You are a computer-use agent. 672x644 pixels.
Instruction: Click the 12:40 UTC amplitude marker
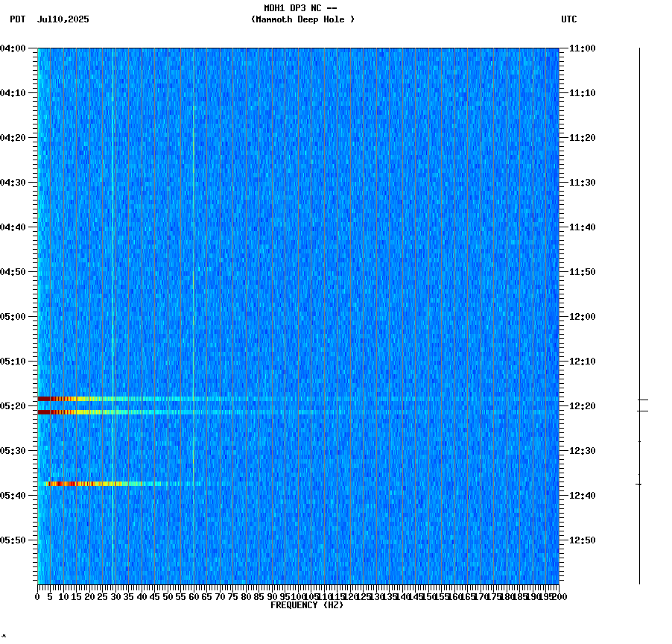[x=639, y=483]
